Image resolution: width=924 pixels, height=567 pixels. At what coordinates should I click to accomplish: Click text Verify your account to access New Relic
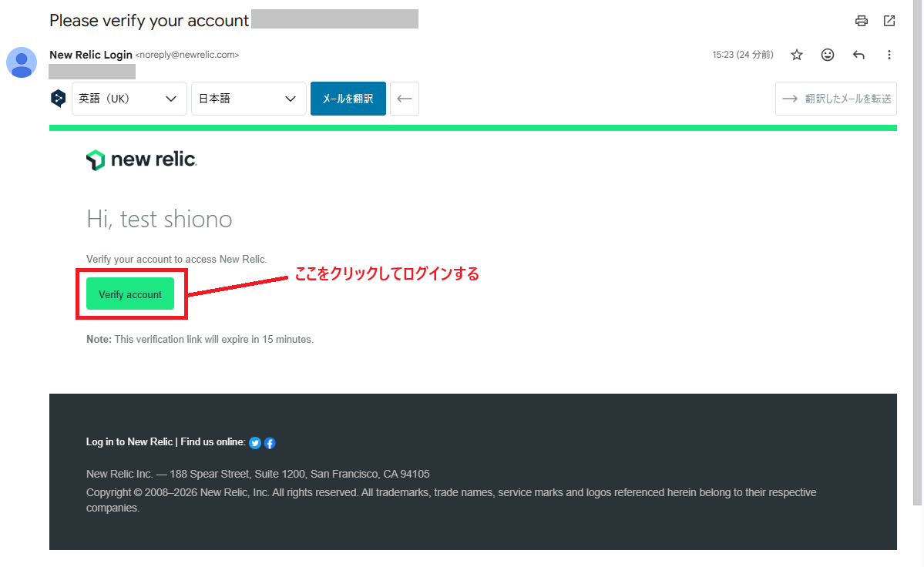176,259
